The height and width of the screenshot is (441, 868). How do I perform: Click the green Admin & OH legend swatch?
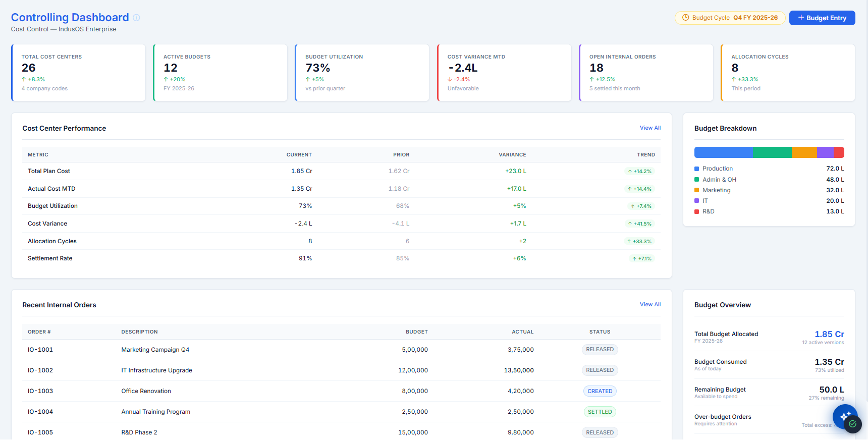(x=696, y=180)
